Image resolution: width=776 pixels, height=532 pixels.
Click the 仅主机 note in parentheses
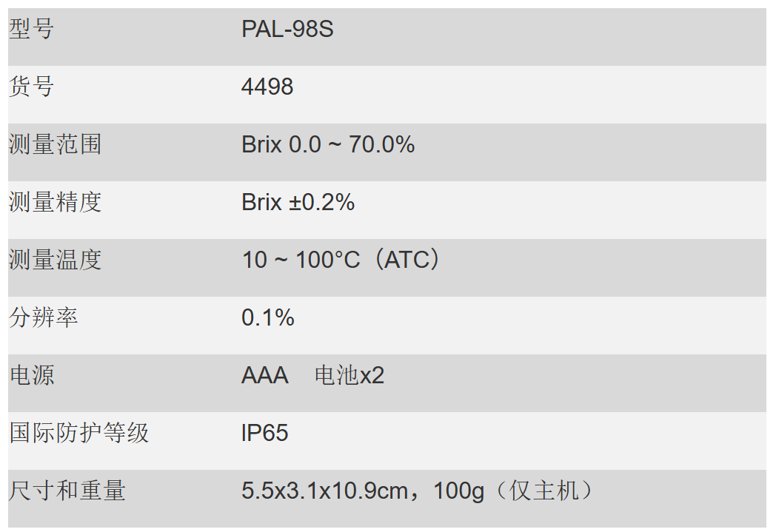pos(544,491)
